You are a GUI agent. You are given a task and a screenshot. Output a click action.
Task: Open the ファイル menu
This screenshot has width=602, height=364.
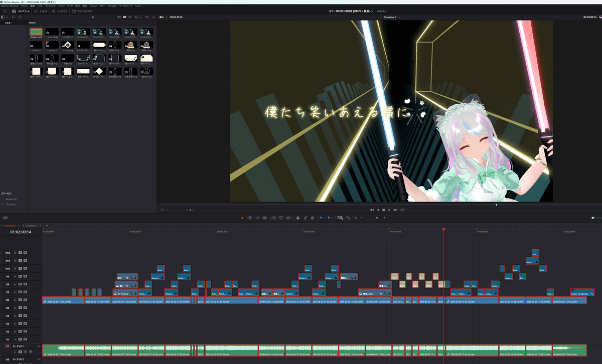pyautogui.click(x=24, y=6)
